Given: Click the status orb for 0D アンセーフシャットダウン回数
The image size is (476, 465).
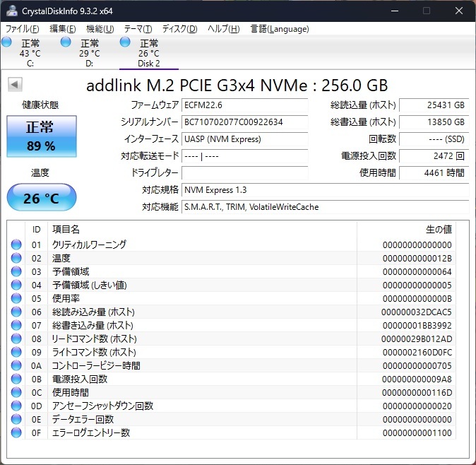Looking at the screenshot, I should [16, 406].
